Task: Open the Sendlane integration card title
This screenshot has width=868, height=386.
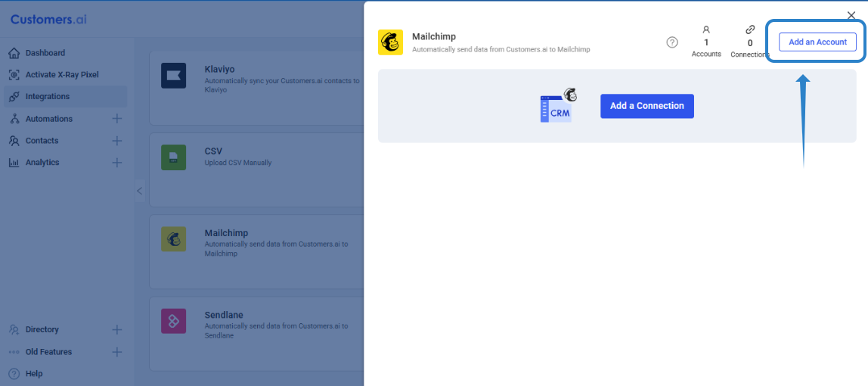Action: (x=225, y=315)
